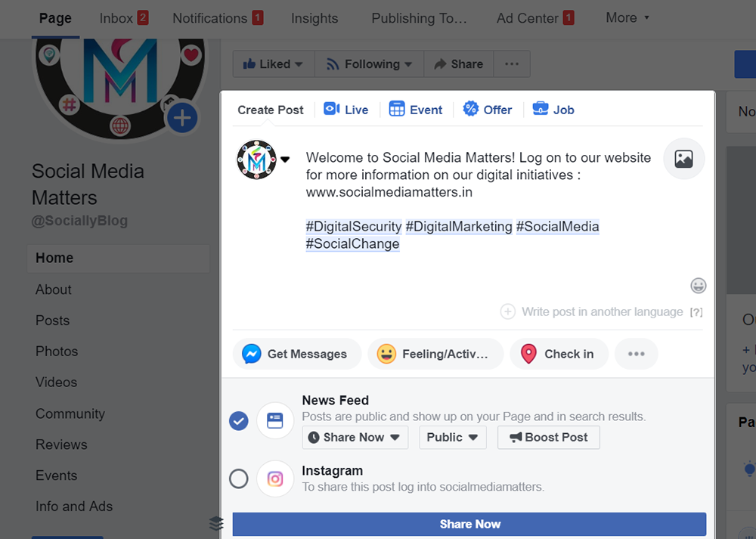The height and width of the screenshot is (539, 756).
Task: Click the #SocialChange hashtag
Action: 353,244
